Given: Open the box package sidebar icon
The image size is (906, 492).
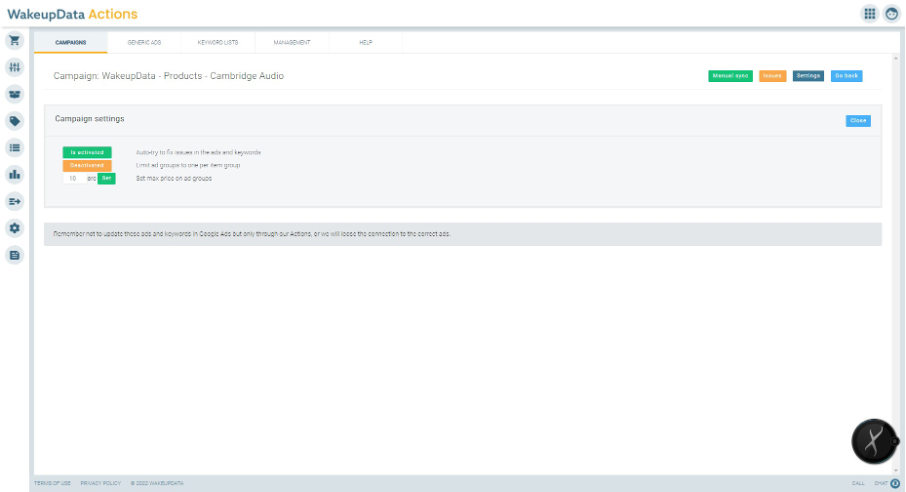Looking at the screenshot, I should pos(14,94).
